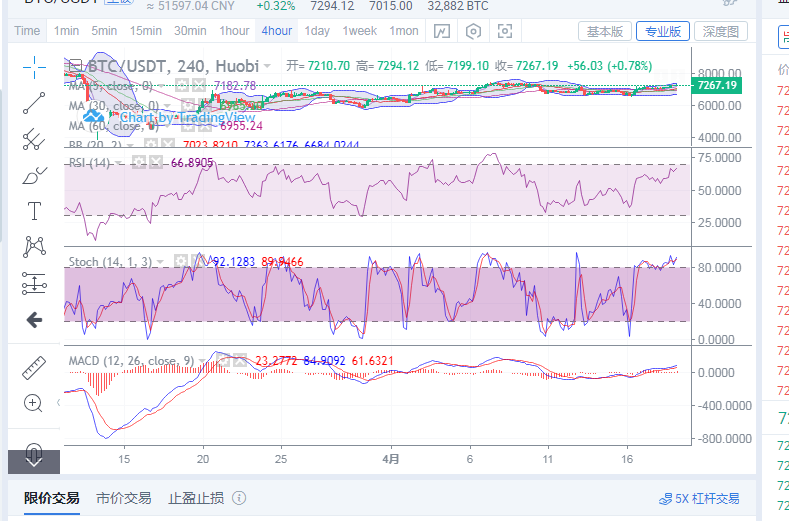This screenshot has width=789, height=521.
Task: Expand MACD (12, 26, close, 9) dropdown arrow
Action: tap(202, 361)
